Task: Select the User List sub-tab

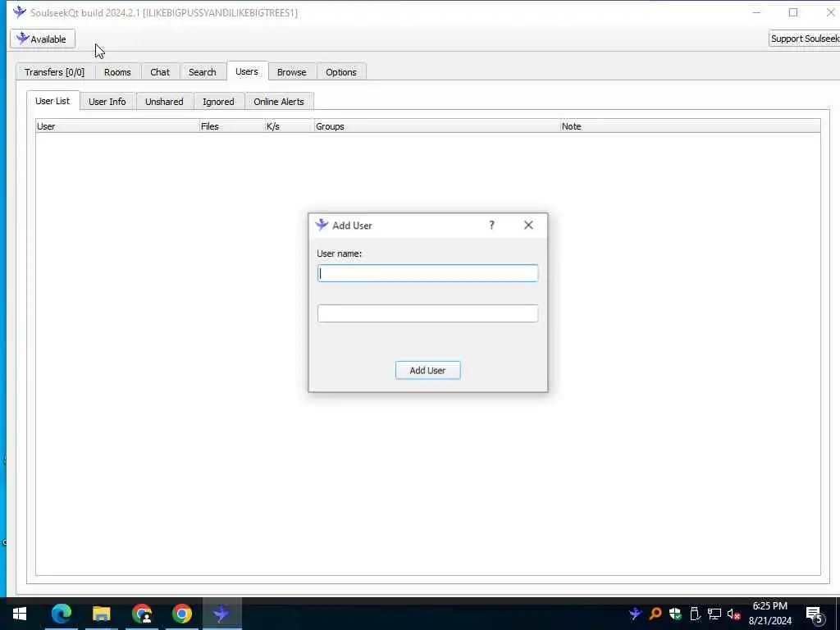Action: 52,101
